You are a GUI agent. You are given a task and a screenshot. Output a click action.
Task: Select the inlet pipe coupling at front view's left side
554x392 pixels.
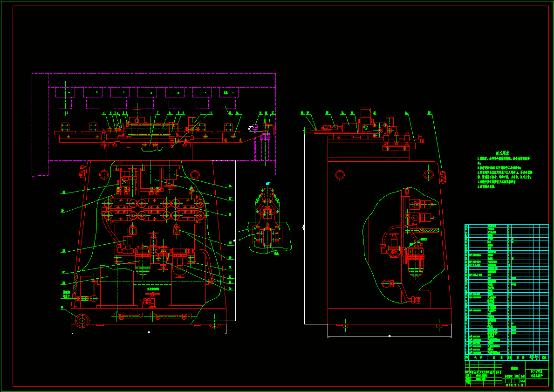84,299
